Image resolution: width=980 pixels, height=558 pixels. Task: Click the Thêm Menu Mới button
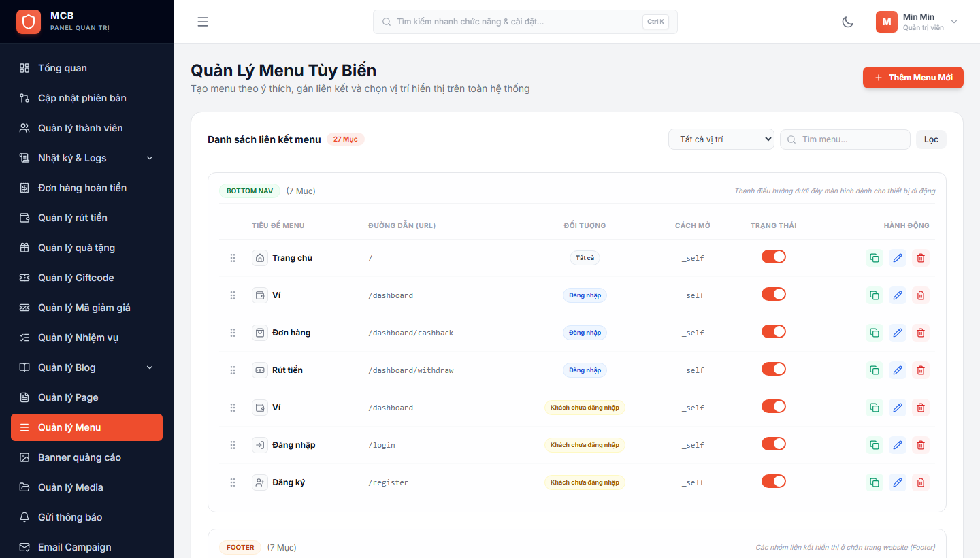pyautogui.click(x=913, y=78)
